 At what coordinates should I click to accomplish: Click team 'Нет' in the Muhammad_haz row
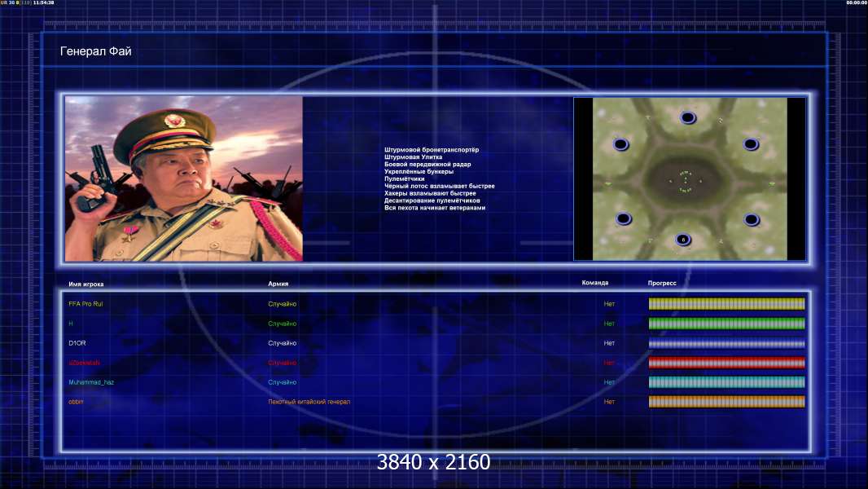click(x=609, y=382)
